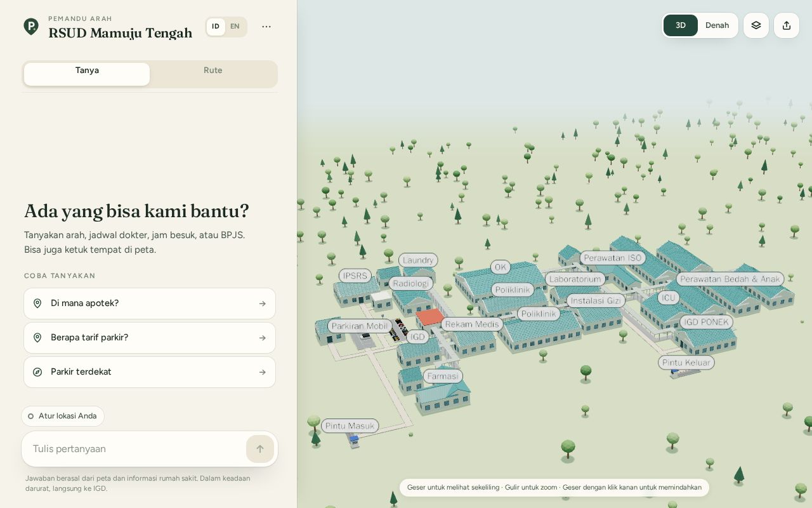Switch language to EN
Viewport: 812px width, 508px height.
tap(235, 27)
